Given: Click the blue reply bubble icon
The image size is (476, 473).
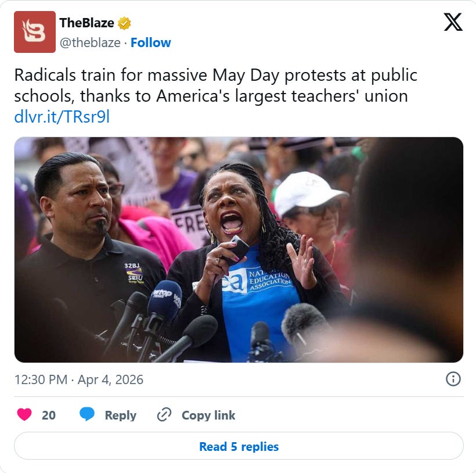Looking at the screenshot, I should click(87, 414).
